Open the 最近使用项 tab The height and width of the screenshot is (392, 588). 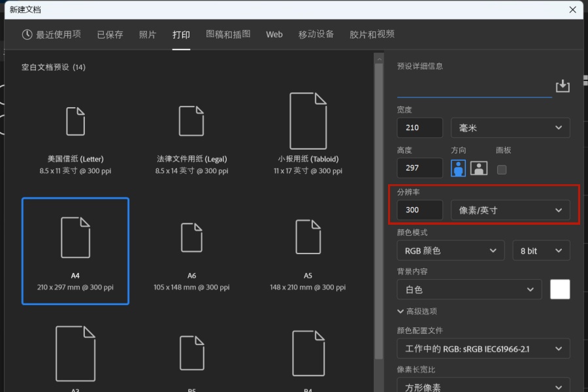[52, 35]
